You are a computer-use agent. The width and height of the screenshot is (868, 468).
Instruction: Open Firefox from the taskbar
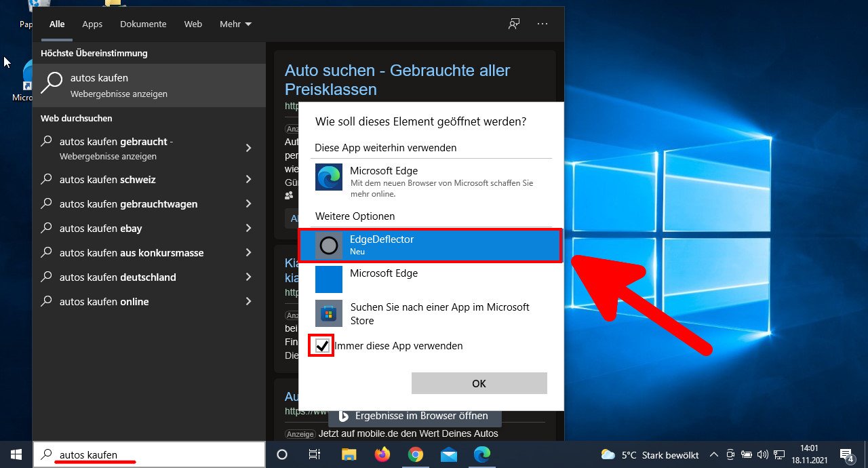coord(382,454)
